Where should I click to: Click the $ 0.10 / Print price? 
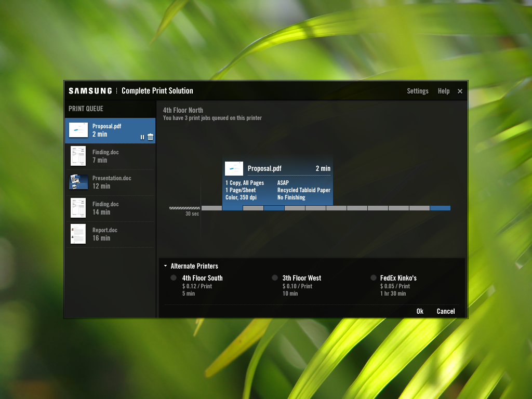point(297,286)
